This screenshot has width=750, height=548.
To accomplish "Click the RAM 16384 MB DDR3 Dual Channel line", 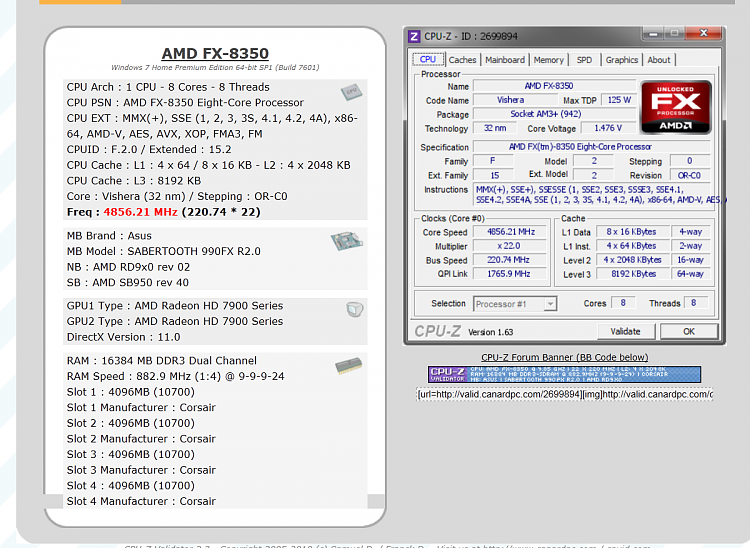I will click(x=162, y=361).
